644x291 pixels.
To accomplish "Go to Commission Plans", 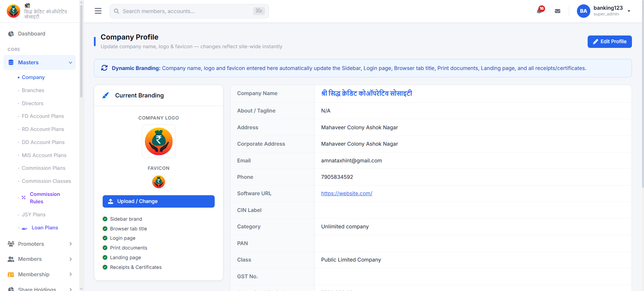I will pos(44,168).
